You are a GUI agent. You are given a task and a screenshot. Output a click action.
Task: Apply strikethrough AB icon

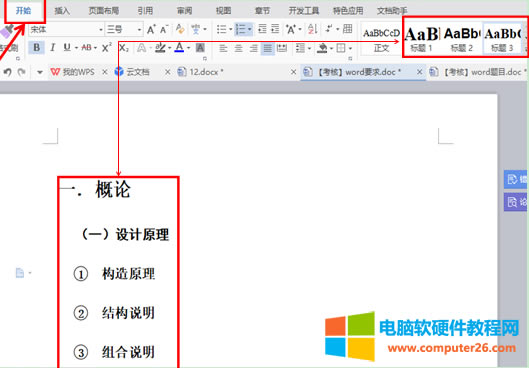86,48
